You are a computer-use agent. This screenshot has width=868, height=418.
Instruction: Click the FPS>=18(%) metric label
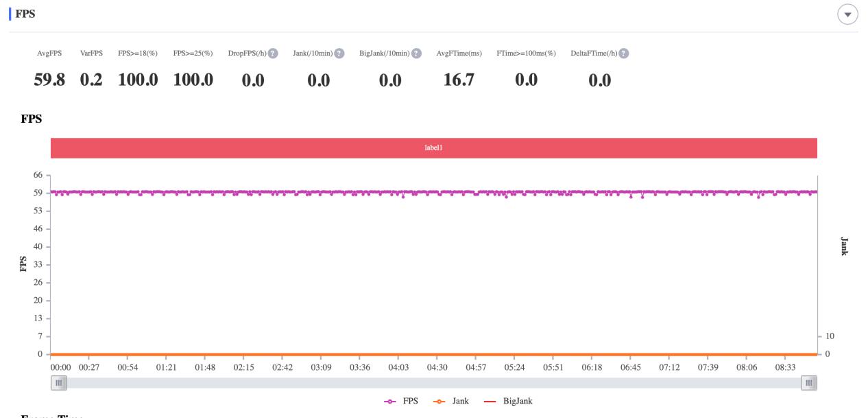click(x=138, y=54)
